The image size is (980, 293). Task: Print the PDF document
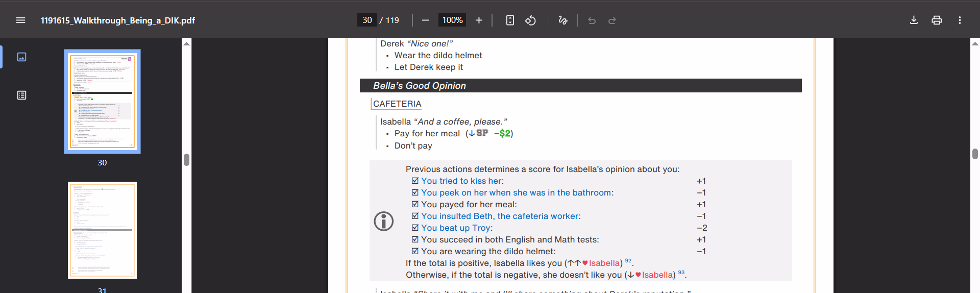pos(937,20)
